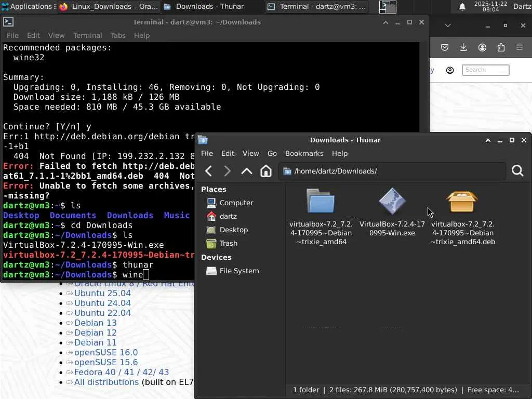The height and width of the screenshot is (399, 532).
Task: Open the All distributions link
Action: point(107,382)
